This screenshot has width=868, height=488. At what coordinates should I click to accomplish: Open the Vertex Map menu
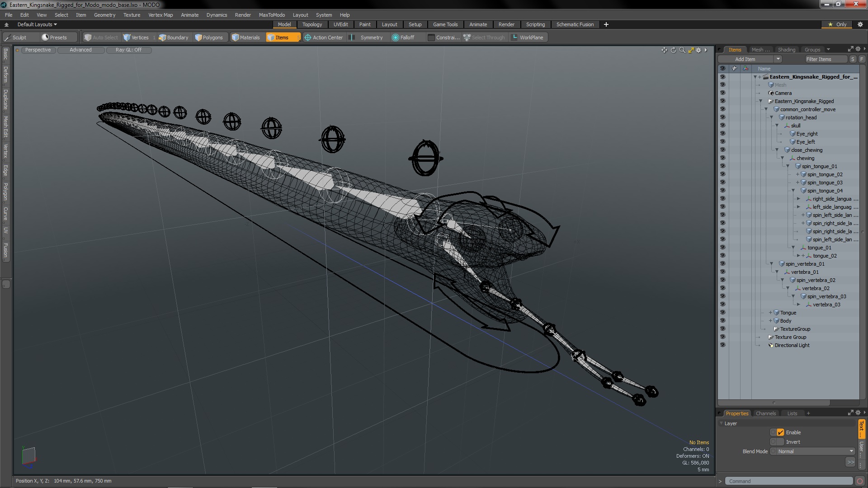(160, 15)
